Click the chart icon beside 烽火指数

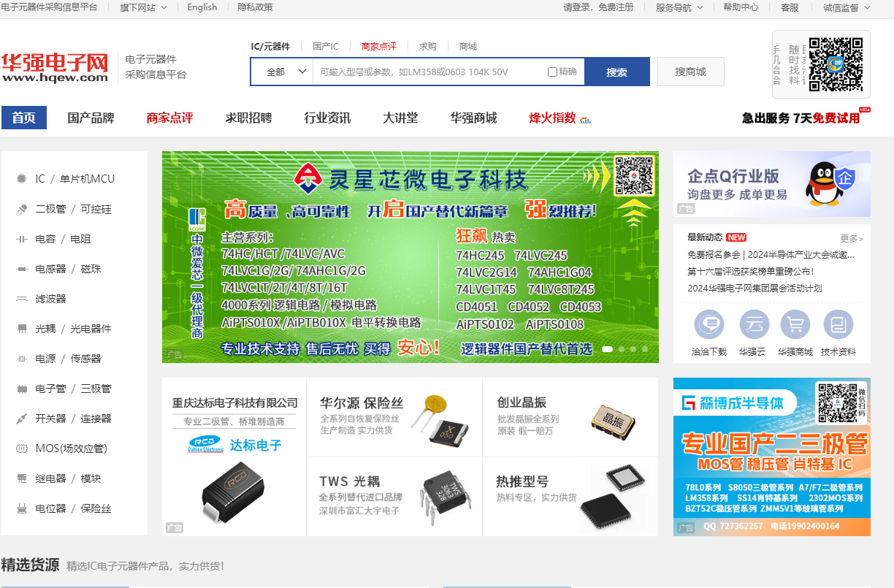click(586, 119)
